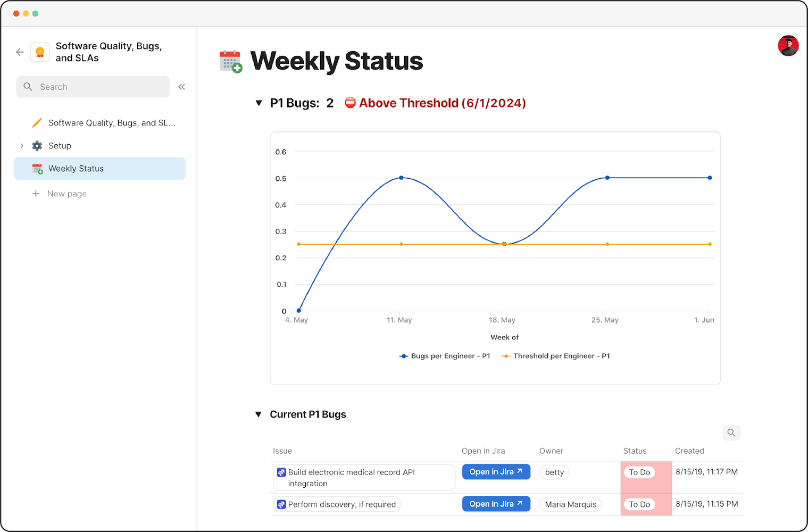Click the Maria Marquis owner chip

570,504
